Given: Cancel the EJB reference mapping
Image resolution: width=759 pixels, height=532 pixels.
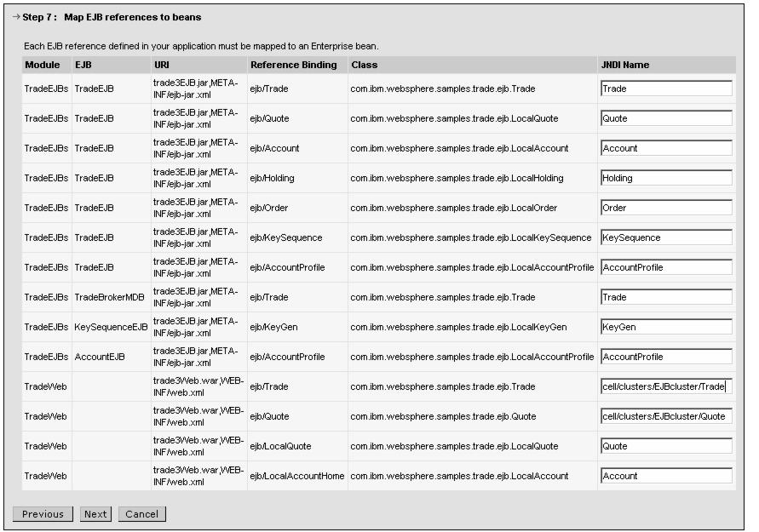Looking at the screenshot, I should (x=141, y=513).
